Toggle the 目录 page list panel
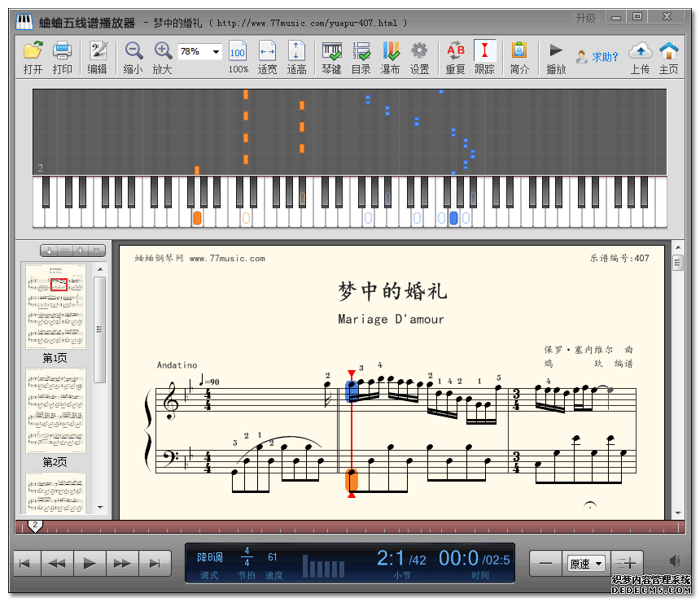 pyautogui.click(x=361, y=57)
